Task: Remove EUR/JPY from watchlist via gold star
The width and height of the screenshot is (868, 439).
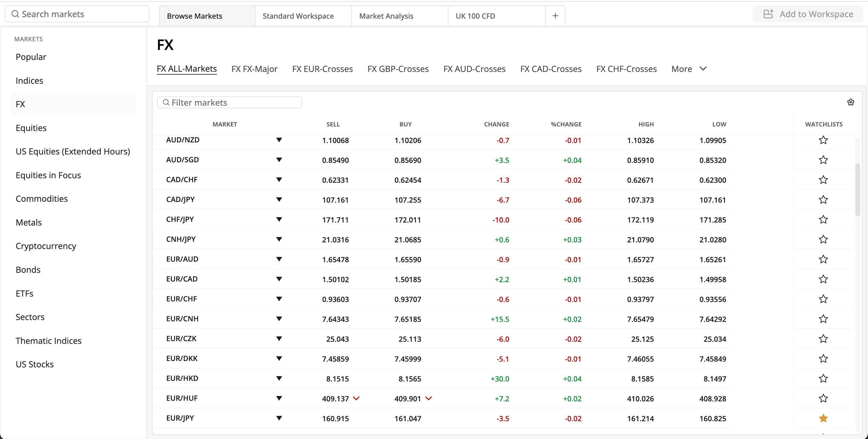Action: click(823, 419)
